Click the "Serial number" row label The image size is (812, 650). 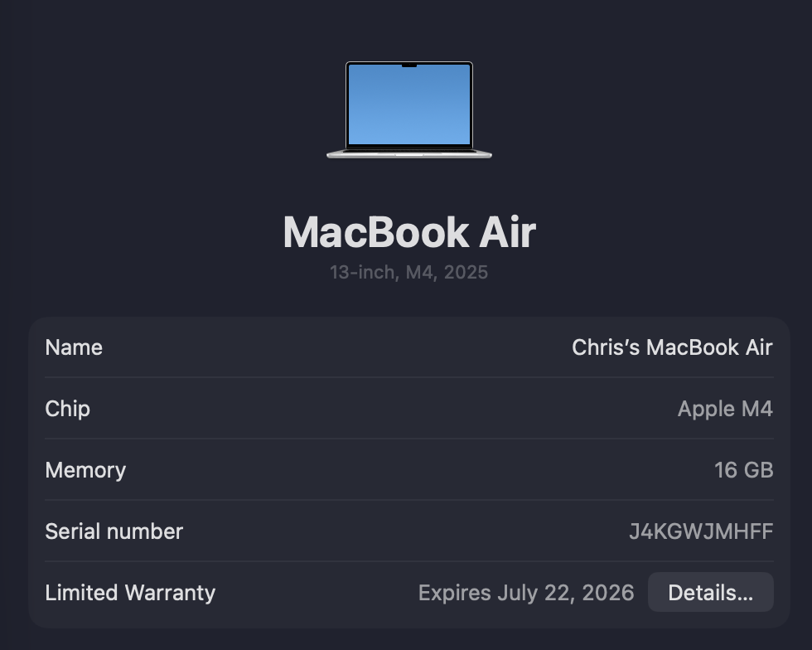(x=114, y=531)
